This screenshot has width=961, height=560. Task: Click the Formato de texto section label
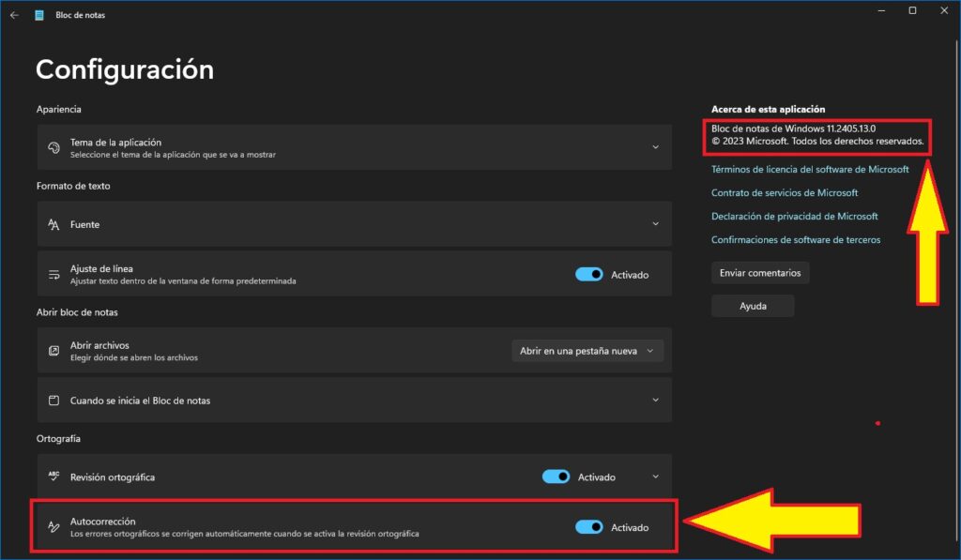click(x=73, y=186)
